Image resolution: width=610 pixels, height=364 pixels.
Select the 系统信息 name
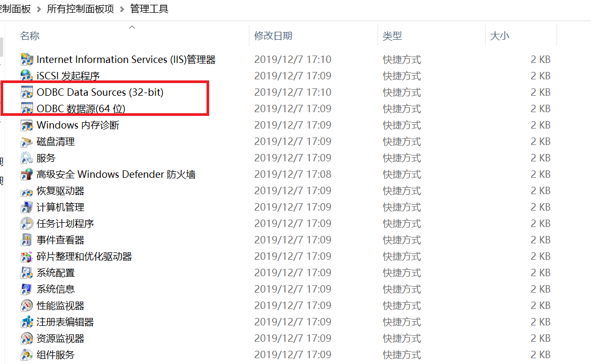pos(56,289)
